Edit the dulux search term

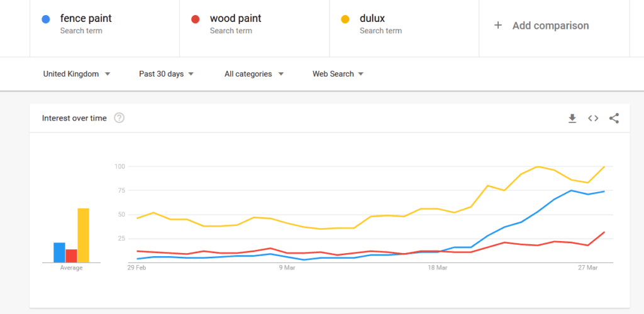tap(372, 19)
